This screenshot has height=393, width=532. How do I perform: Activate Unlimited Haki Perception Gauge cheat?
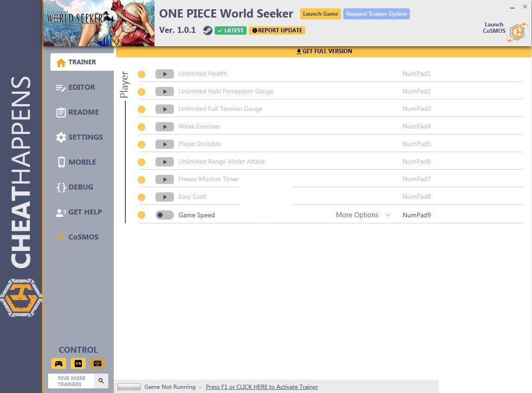pyautogui.click(x=165, y=92)
